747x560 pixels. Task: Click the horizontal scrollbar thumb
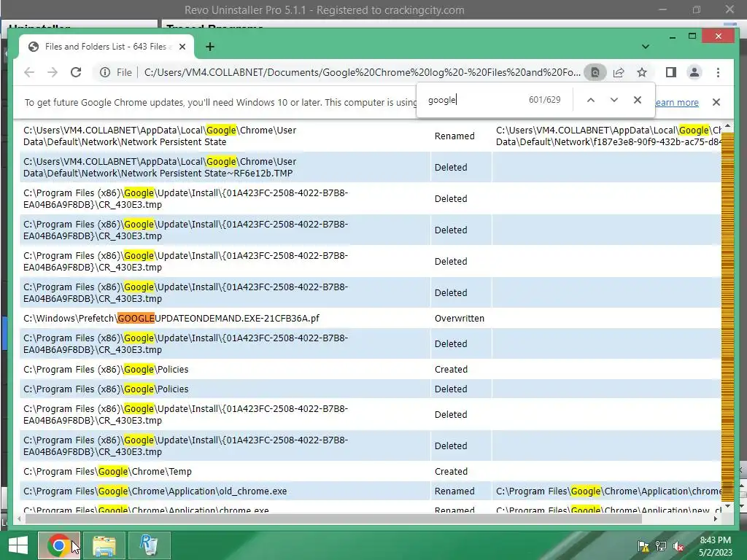coord(333,518)
